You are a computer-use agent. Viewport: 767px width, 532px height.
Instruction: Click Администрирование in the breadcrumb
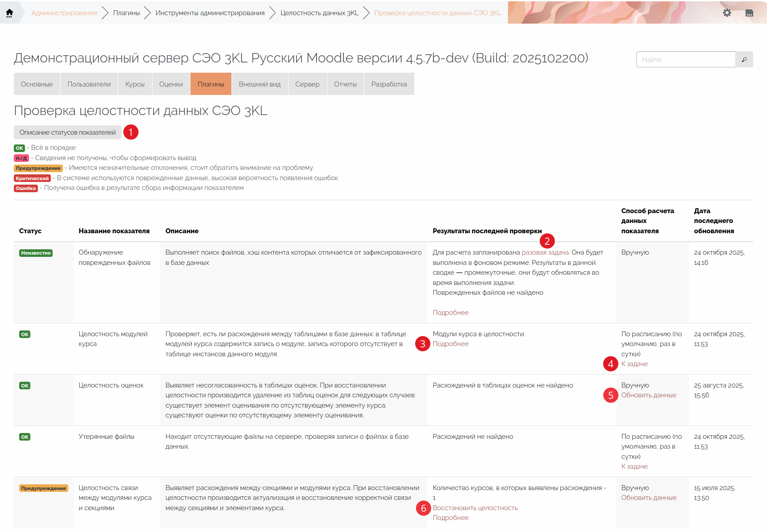[x=64, y=13]
